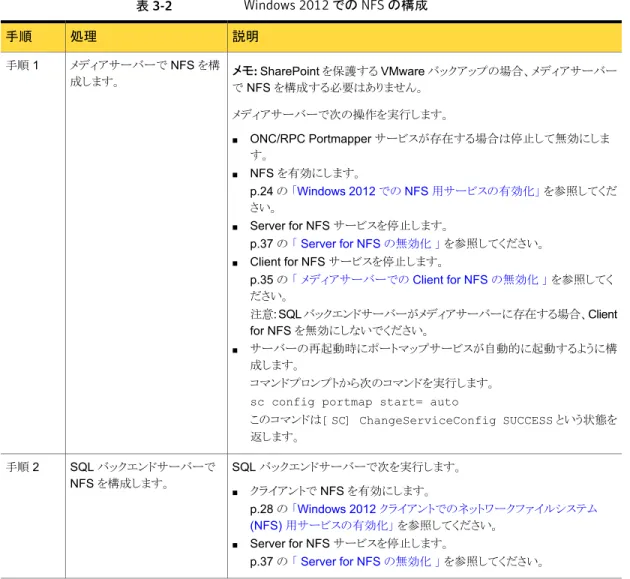Click the '手順 2' cell
This screenshot has width=630, height=579.
tap(22, 467)
